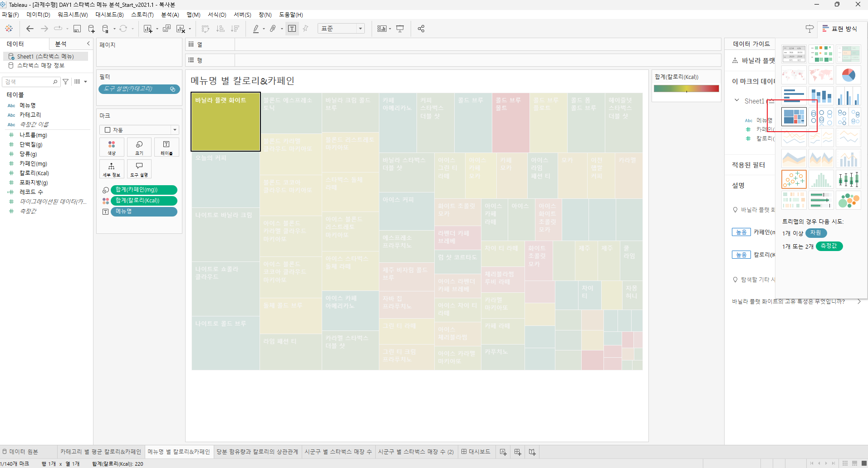Click the 도구 설명(카테고리) filter pill
The width and height of the screenshot is (868, 468).
(140, 89)
